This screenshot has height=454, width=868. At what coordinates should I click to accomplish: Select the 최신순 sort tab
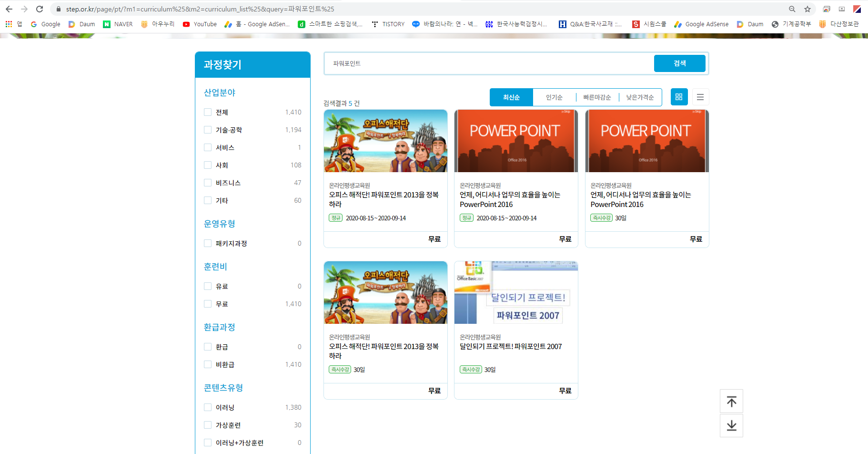point(511,97)
